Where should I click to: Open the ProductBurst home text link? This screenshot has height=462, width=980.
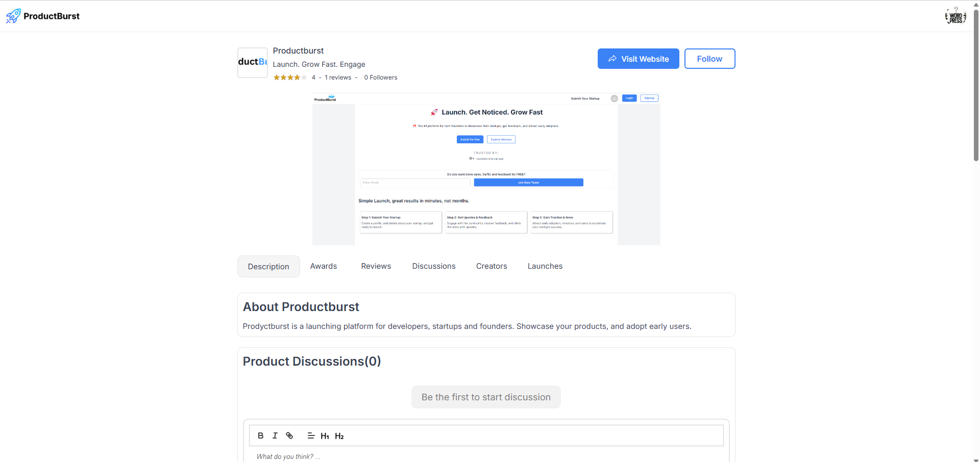(52, 16)
